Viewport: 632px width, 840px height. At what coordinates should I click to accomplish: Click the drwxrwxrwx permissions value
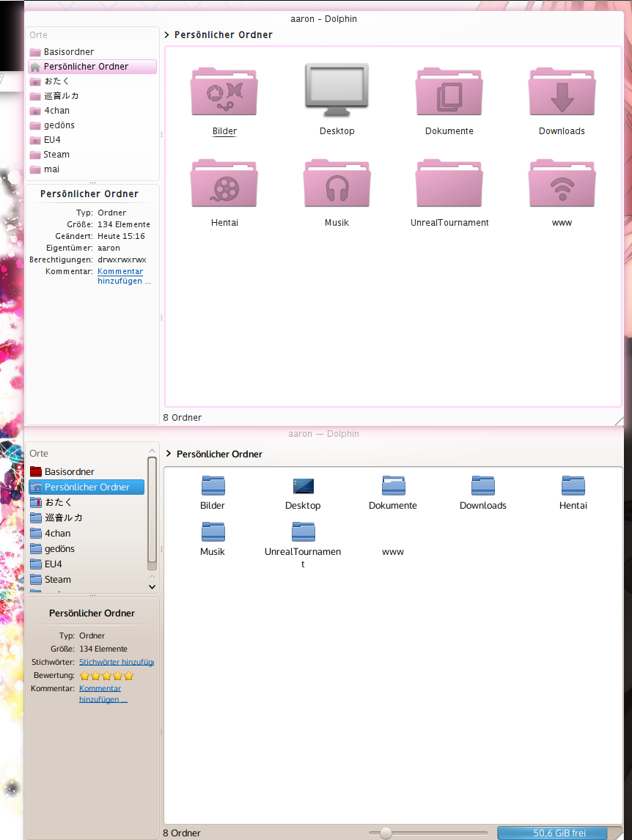click(x=122, y=259)
